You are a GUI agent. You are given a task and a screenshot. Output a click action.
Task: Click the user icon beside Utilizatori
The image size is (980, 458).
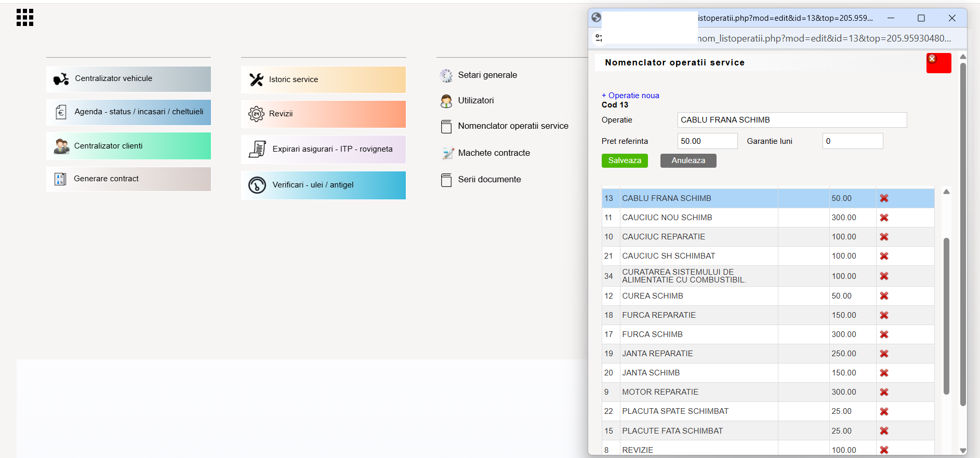[446, 101]
